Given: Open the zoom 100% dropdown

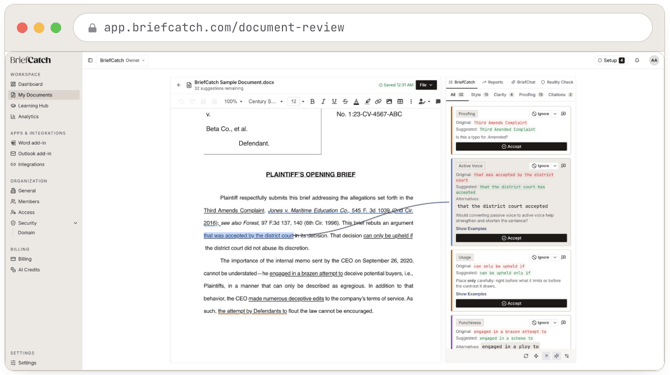Looking at the screenshot, I should [233, 102].
